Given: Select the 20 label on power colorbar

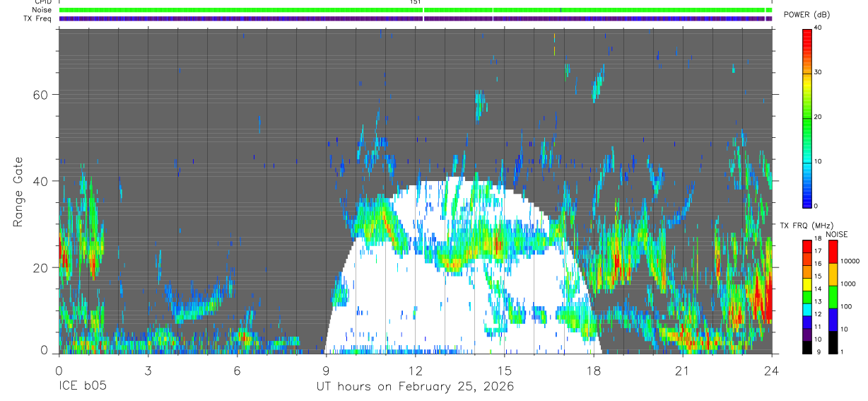Looking at the screenshot, I should 819,117.
